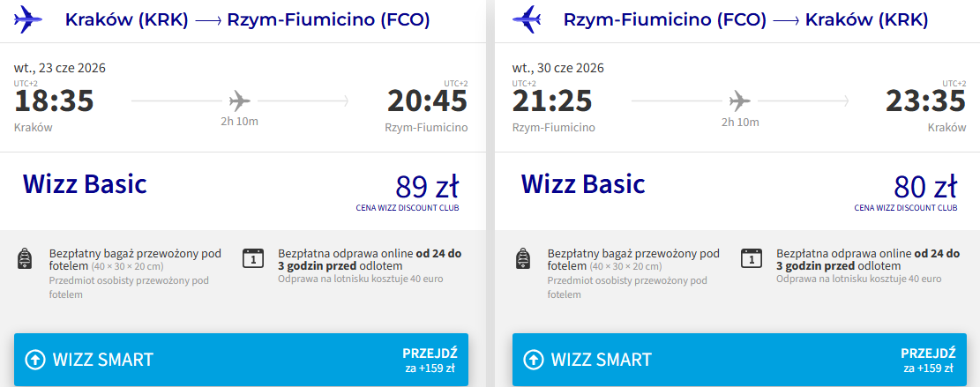Image resolution: width=980 pixels, height=387 pixels.
Task: Select the Wizz Basic fare for 80 zł
Action: [737, 190]
